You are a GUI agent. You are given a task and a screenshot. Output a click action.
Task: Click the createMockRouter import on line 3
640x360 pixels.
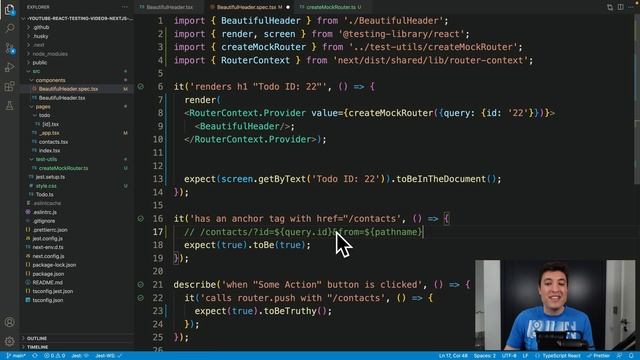[263, 47]
